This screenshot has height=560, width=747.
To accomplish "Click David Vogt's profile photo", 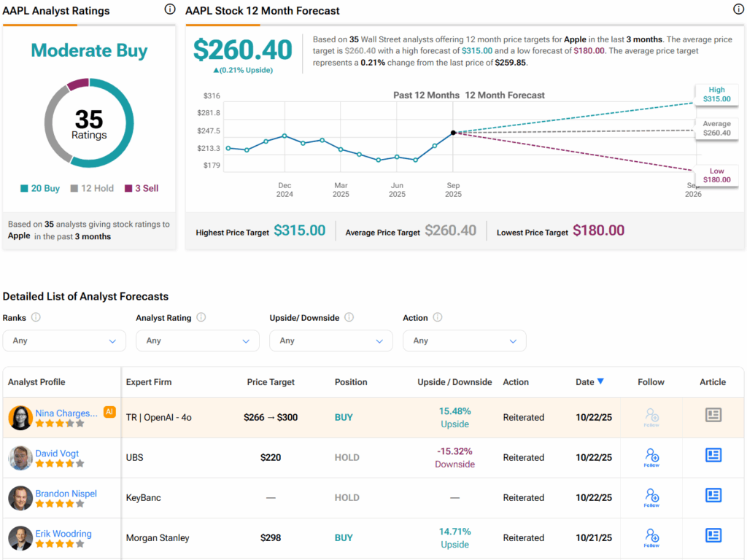I will (x=20, y=458).
